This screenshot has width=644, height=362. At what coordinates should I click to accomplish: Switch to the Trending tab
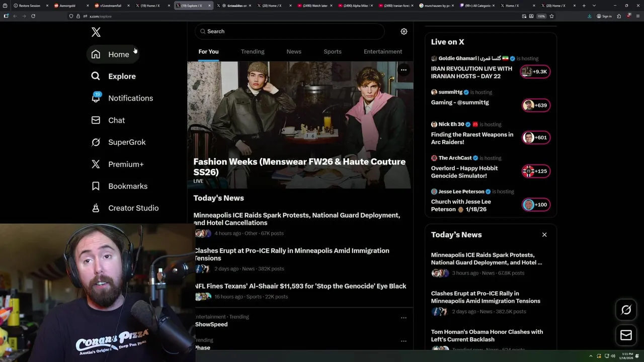coord(253,51)
